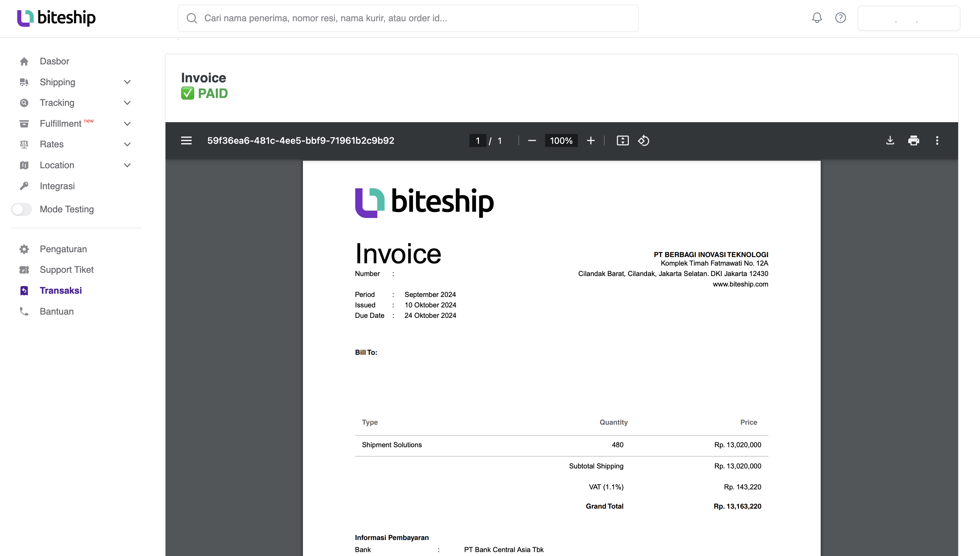Zoom out the PDF with minus button

[x=532, y=140]
